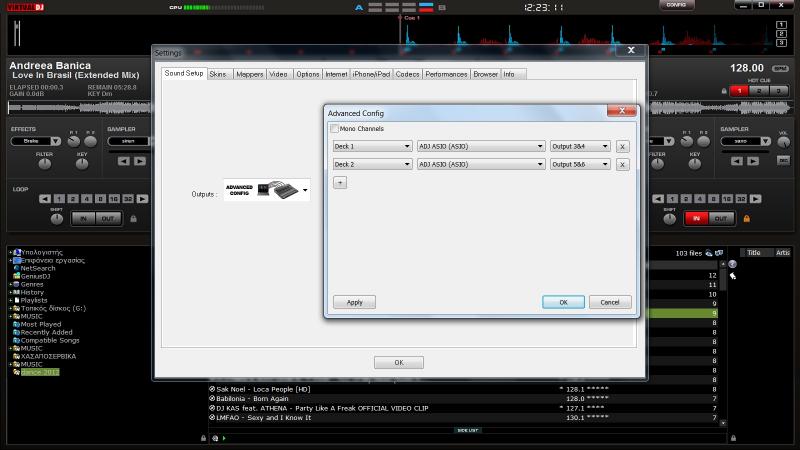Click the Title column header

coord(754,253)
